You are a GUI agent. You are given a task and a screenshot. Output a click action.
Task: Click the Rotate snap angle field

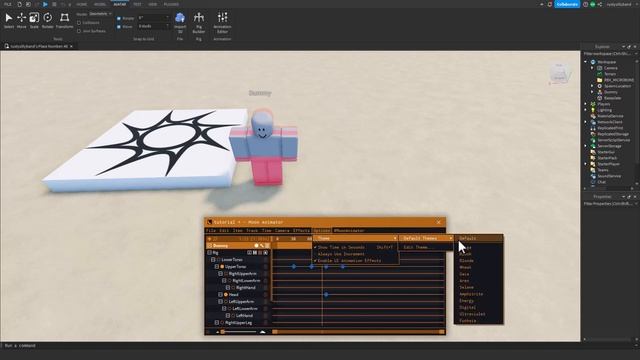(x=153, y=18)
